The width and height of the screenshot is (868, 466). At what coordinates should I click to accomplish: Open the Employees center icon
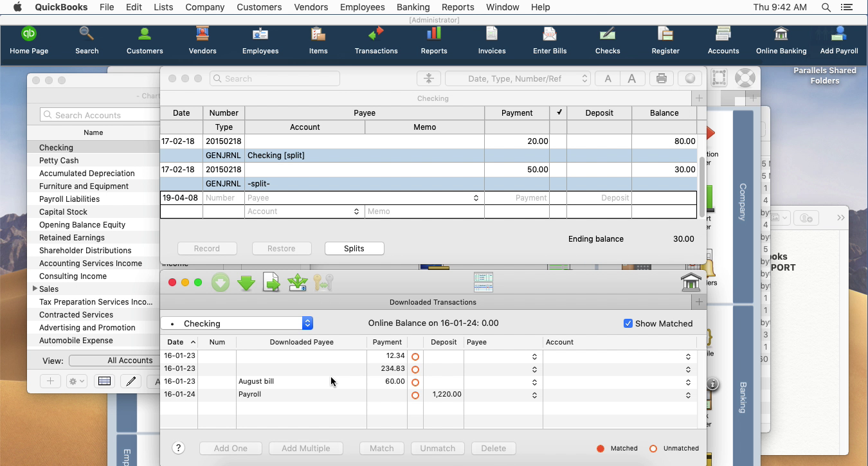point(260,40)
